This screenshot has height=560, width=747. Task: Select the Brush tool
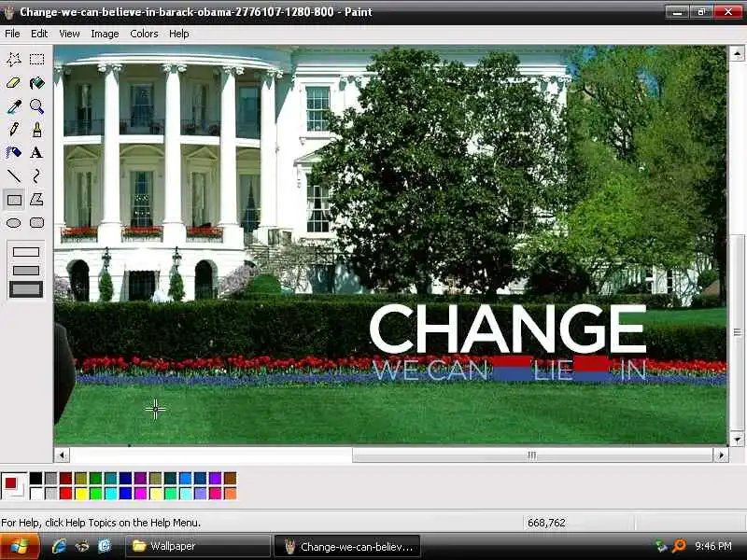click(x=36, y=129)
